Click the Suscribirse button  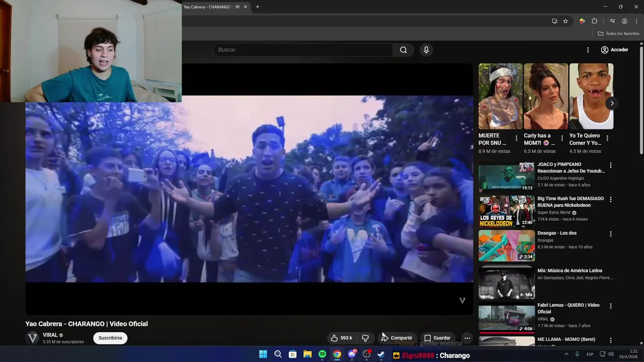(x=110, y=338)
